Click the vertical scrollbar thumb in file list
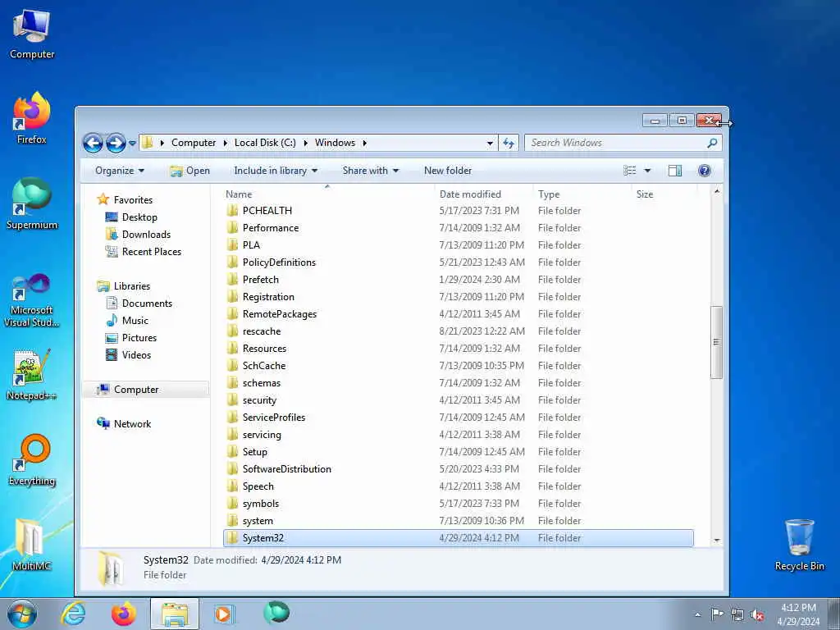Screen dimensions: 840x630 (x=716, y=342)
